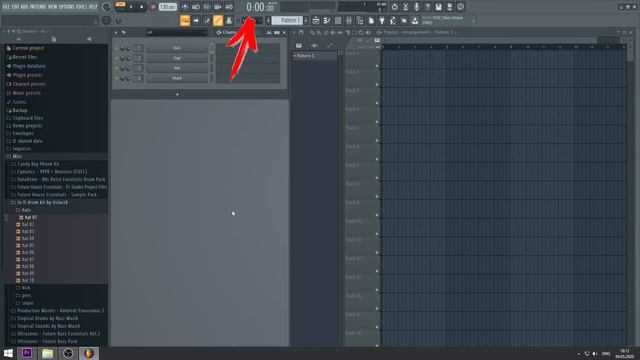The height and width of the screenshot is (360, 640).
Task: Open the Channel rack toolbar icon
Action: tap(338, 20)
